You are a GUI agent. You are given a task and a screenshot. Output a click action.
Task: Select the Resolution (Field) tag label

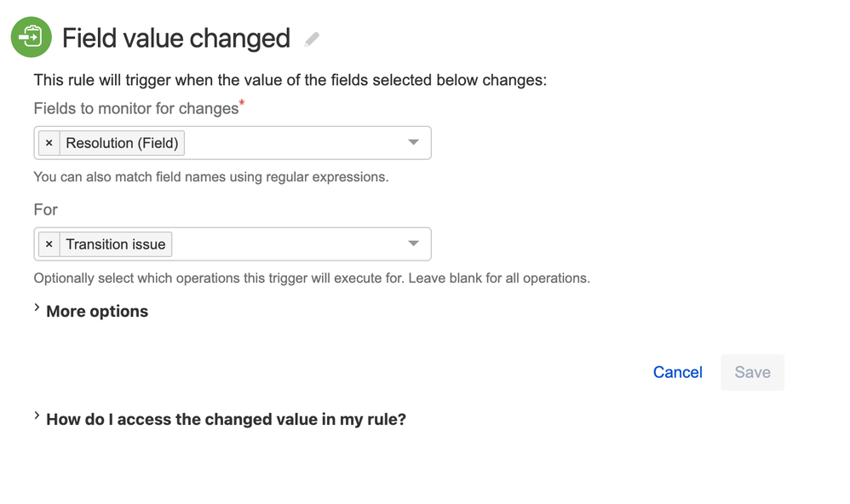pyautogui.click(x=122, y=143)
